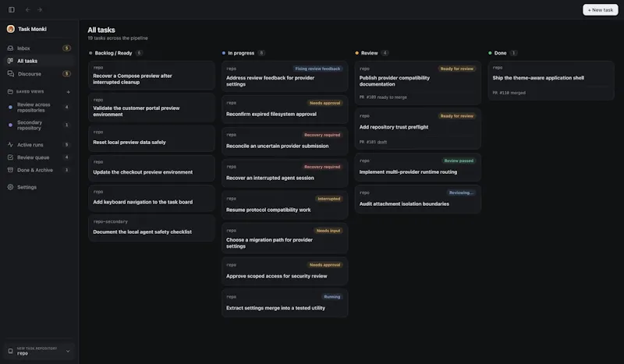Click PR #110 merged text
This screenshot has width=624, height=364.
pos(509,93)
